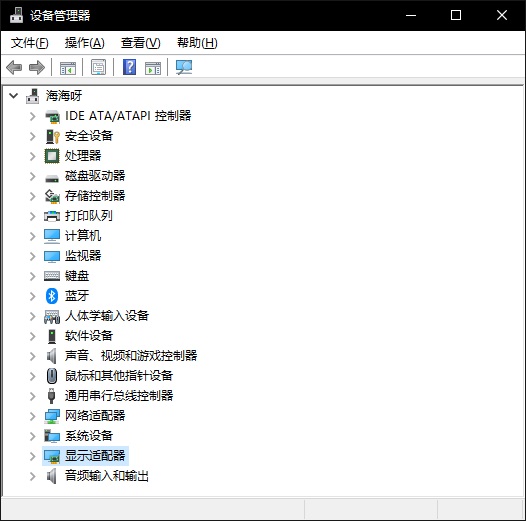The width and height of the screenshot is (526, 521).
Task: Click scan for hardware changes icon
Action: click(x=184, y=67)
